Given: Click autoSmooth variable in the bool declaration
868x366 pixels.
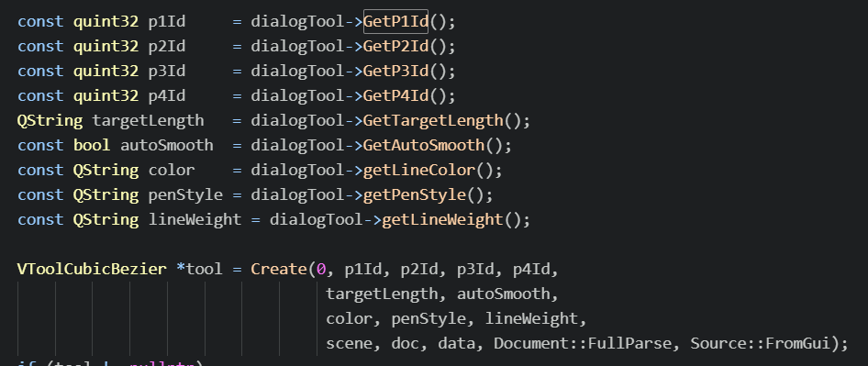Looking at the screenshot, I should coord(167,146).
